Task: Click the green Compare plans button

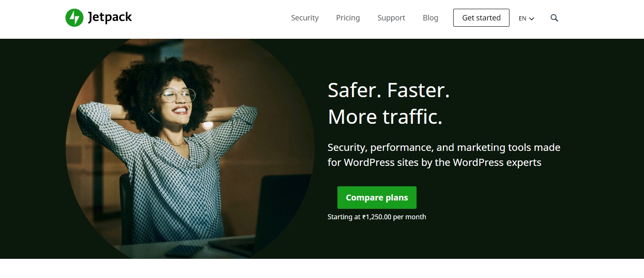Action: (x=377, y=198)
